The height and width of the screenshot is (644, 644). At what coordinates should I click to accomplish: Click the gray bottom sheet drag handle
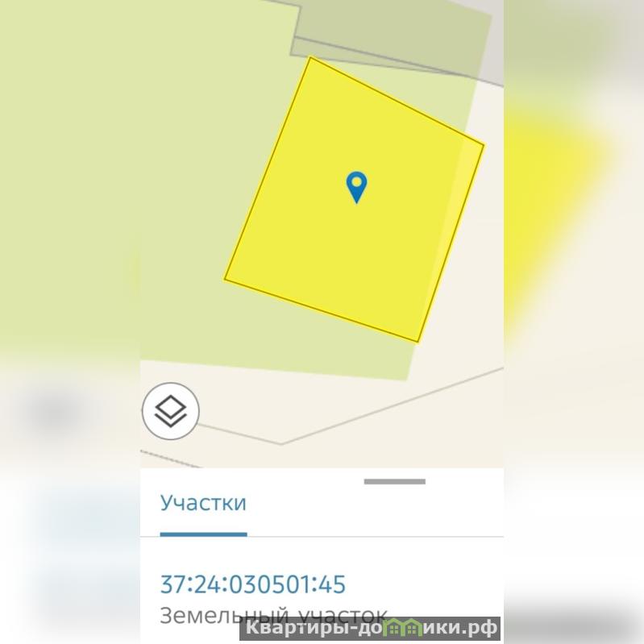[x=395, y=481]
